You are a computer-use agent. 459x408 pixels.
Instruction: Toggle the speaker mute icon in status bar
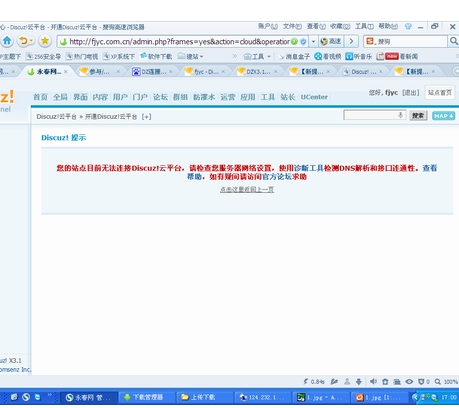373,382
